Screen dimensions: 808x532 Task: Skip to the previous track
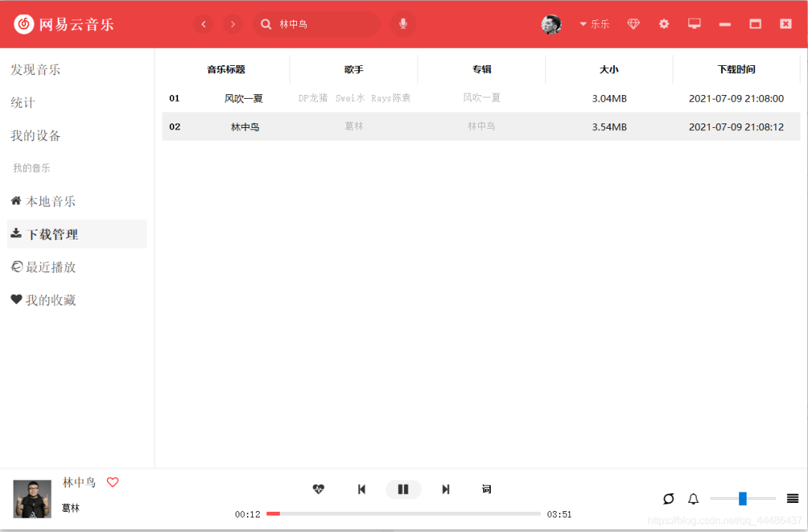[x=361, y=489]
